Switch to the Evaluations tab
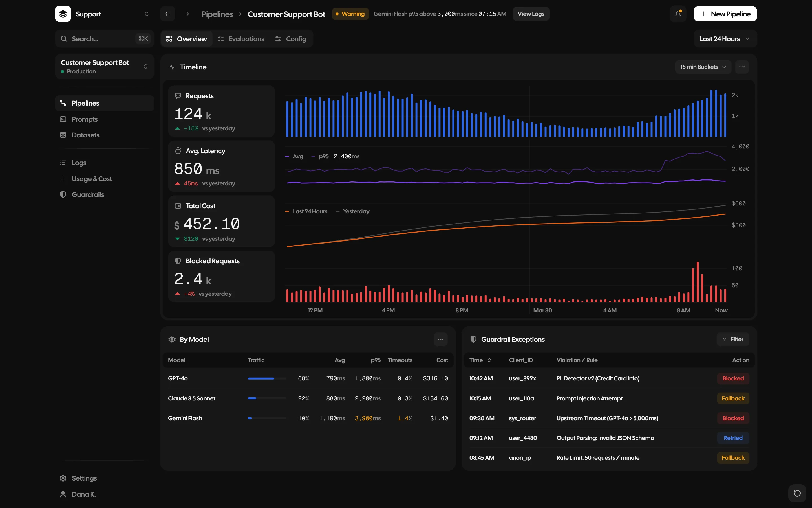 [x=241, y=39]
